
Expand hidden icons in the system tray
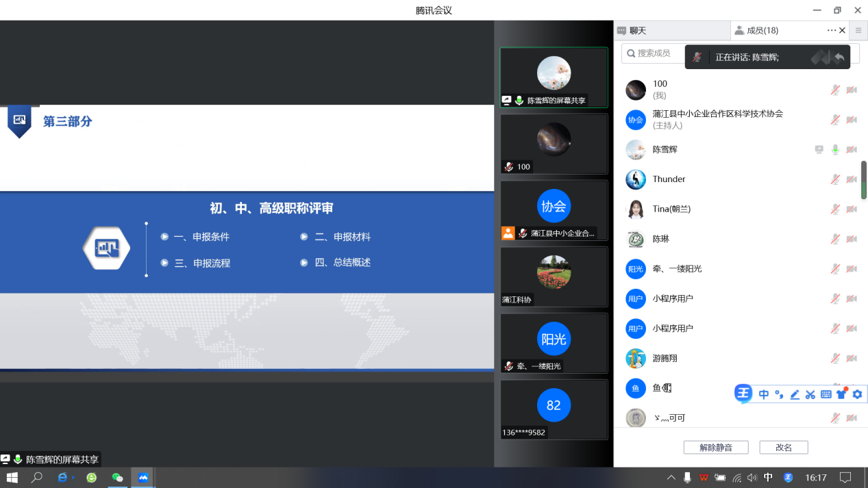pyautogui.click(x=670, y=477)
